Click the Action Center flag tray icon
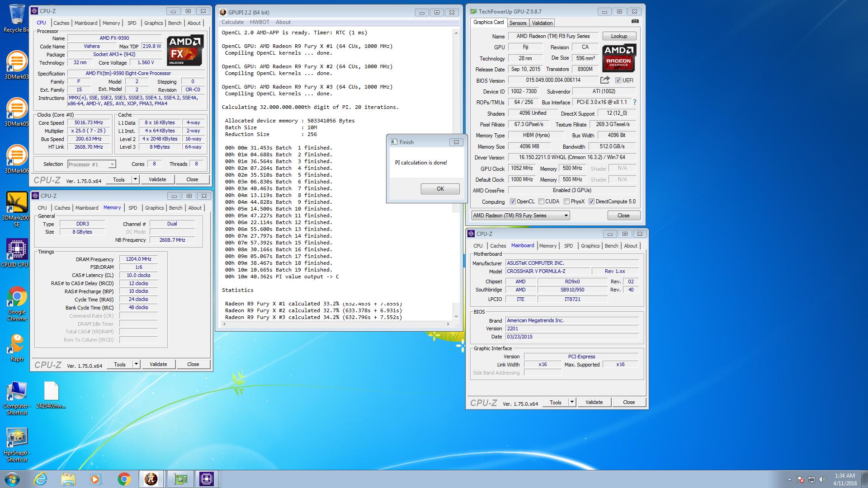Screen dimensions: 868x488 point(801,479)
